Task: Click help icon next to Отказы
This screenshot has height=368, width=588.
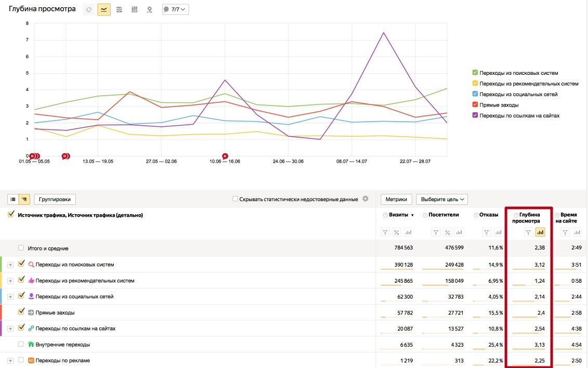Action: click(476, 215)
